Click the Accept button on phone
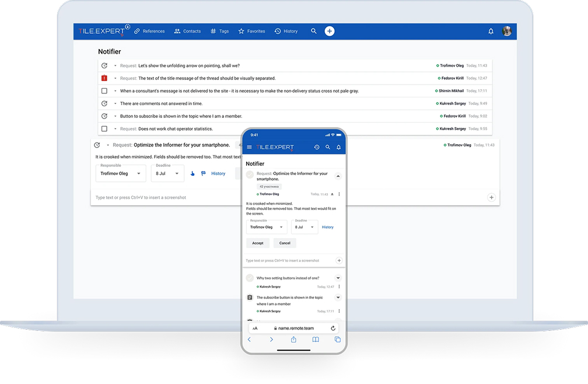Viewport: 588px width, 384px height. (258, 243)
